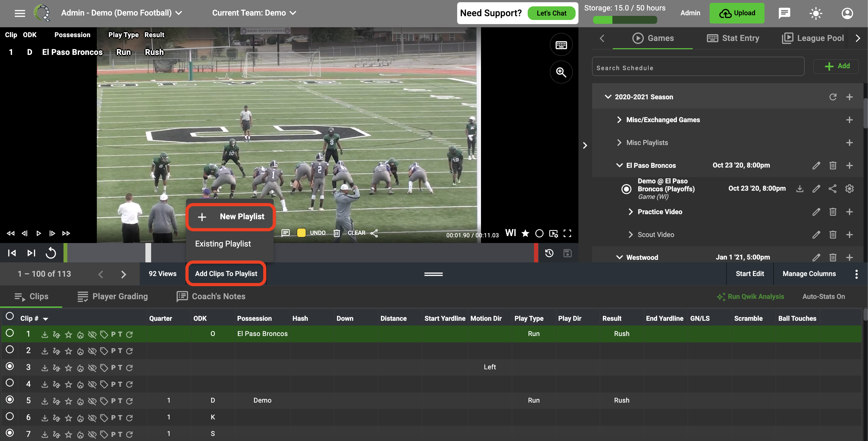Choose Existing Playlist from the popup menu
Viewport: 868px width, 441px height.
point(223,243)
